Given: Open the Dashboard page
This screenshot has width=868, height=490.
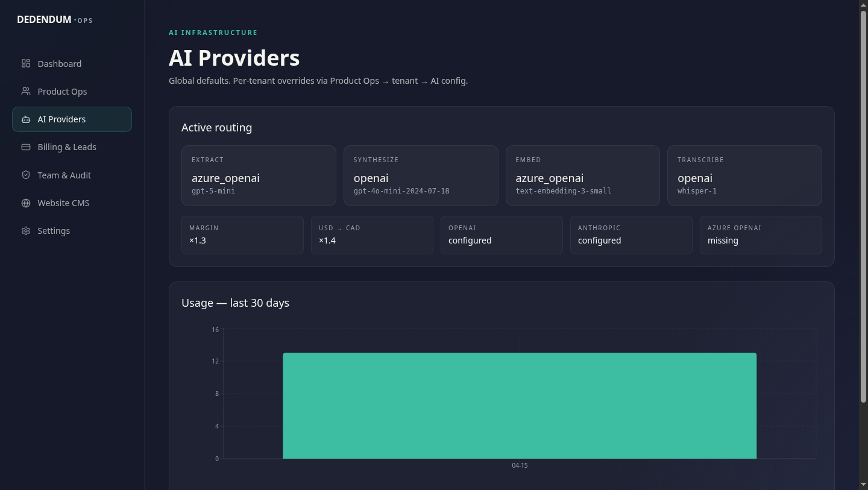Looking at the screenshot, I should pyautogui.click(x=72, y=63).
